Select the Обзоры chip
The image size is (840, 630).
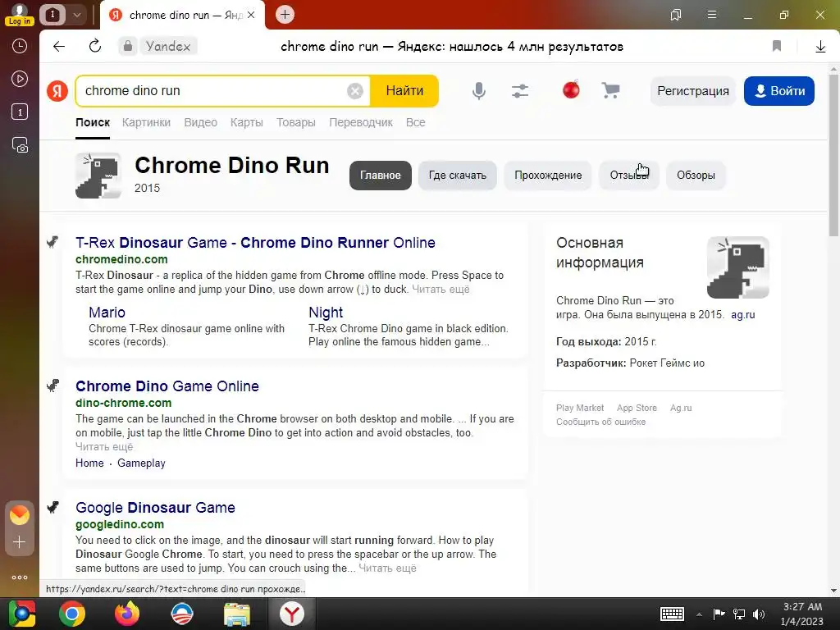point(696,176)
